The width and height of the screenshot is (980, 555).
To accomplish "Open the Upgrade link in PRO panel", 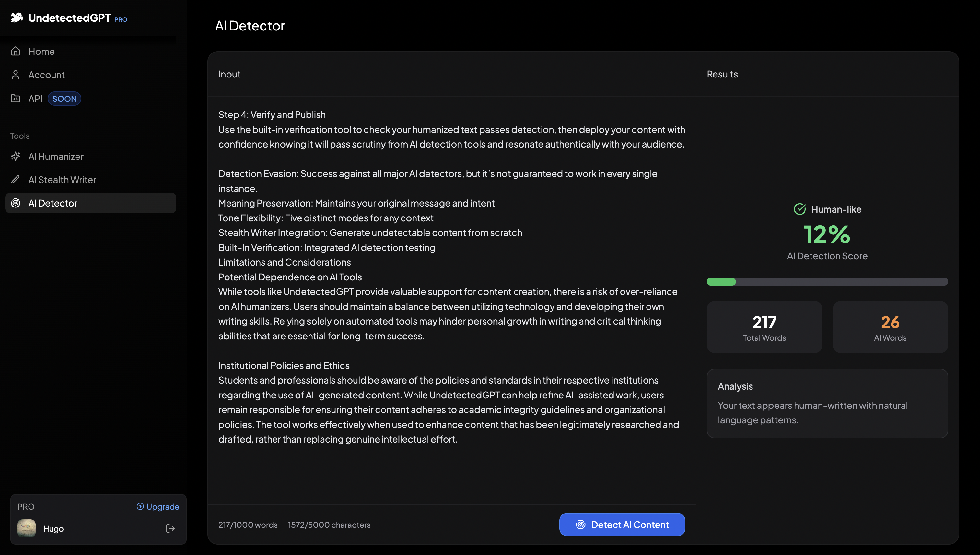I will (162, 506).
